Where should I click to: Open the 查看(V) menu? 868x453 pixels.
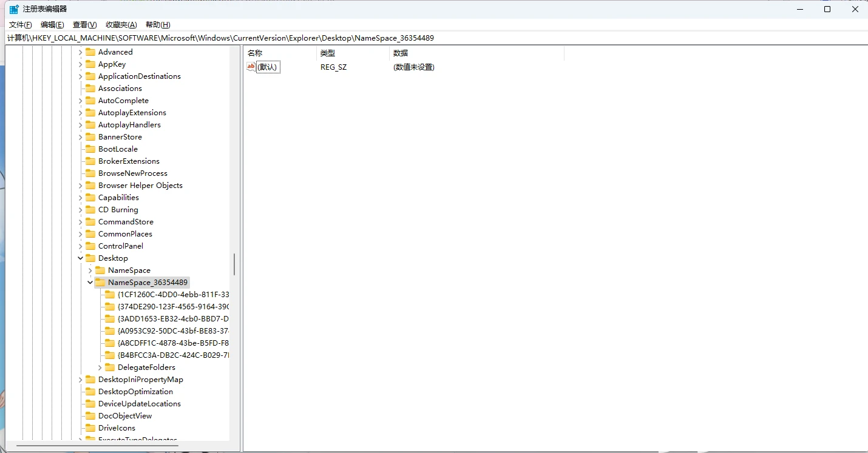point(84,25)
